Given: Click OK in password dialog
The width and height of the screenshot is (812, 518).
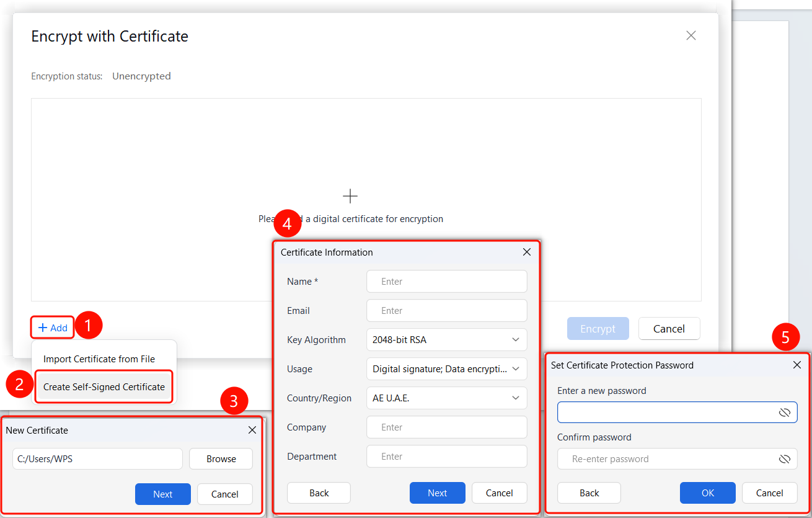Looking at the screenshot, I should [708, 493].
